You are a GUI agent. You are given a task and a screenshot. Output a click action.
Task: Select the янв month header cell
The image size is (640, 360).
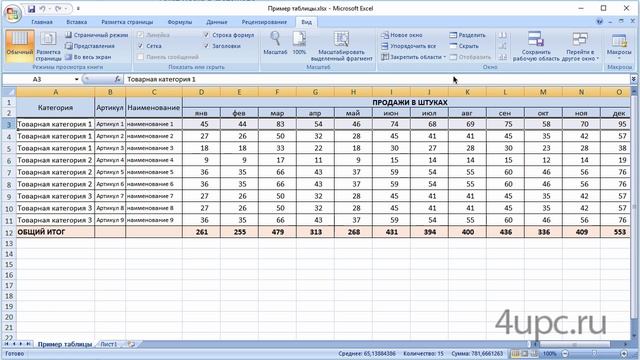point(201,113)
